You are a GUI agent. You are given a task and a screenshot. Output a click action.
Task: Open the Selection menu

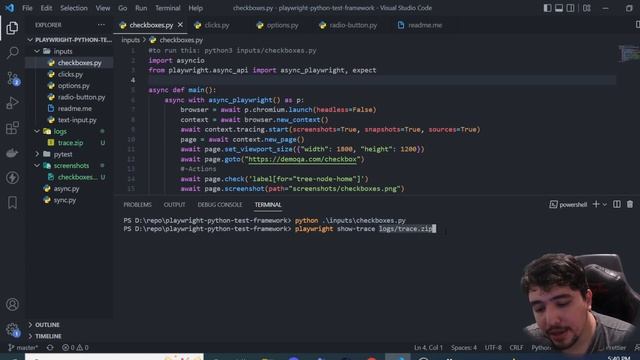74,8
